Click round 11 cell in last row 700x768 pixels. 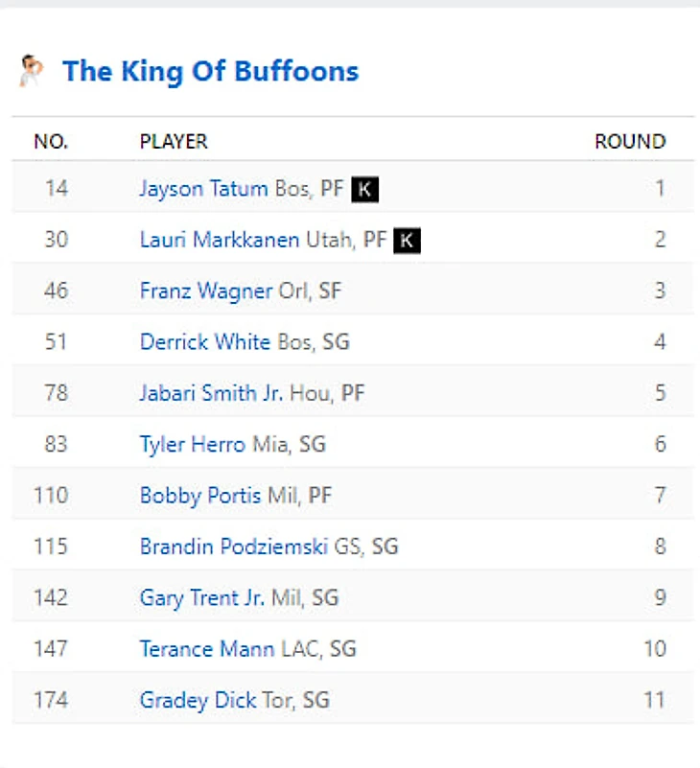click(x=654, y=700)
